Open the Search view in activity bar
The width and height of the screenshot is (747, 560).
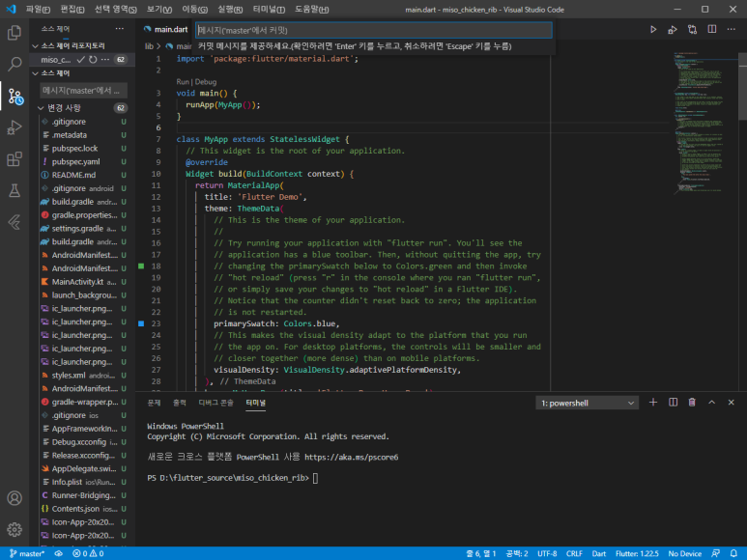[x=14, y=65]
